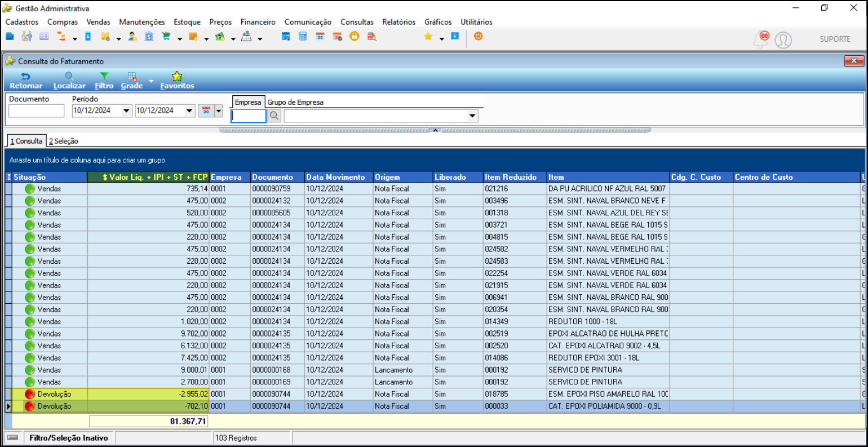The height and width of the screenshot is (447, 868).
Task: Click the green shopping cart toolbar icon
Action: pyautogui.click(x=166, y=37)
